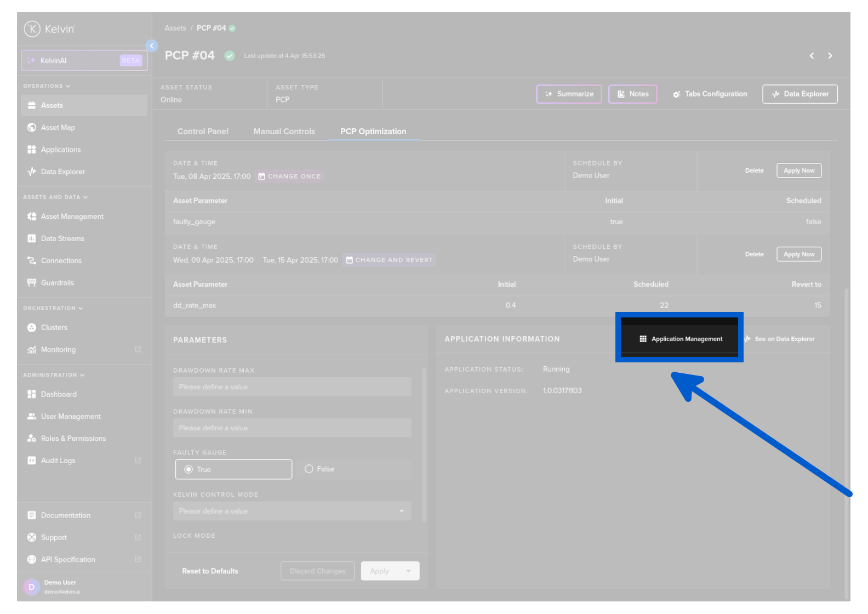Click Reset to Defaults
Image resolution: width=868 pixels, height=614 pixels.
pyautogui.click(x=210, y=571)
